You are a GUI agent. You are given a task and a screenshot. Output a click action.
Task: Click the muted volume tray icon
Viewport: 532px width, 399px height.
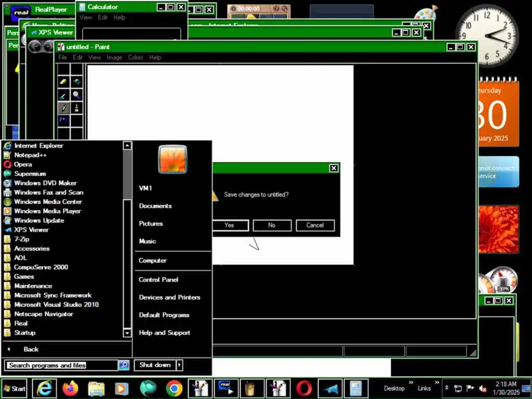coord(483,388)
